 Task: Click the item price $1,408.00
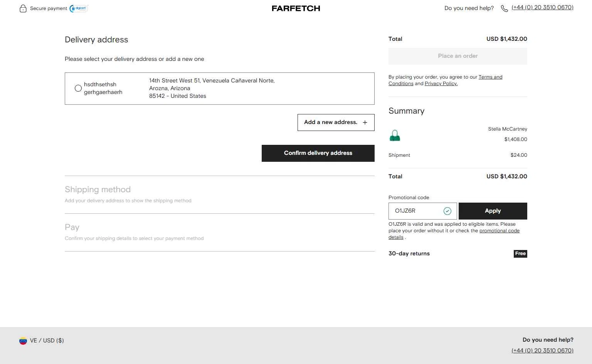tap(516, 139)
